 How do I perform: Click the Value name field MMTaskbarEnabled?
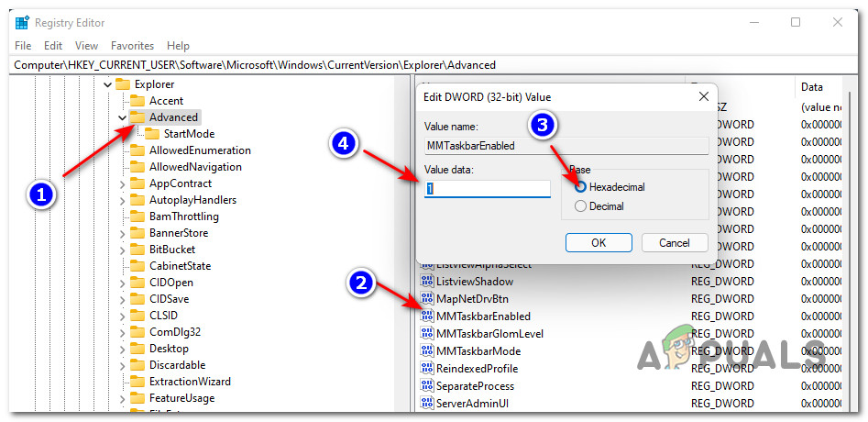click(566, 146)
